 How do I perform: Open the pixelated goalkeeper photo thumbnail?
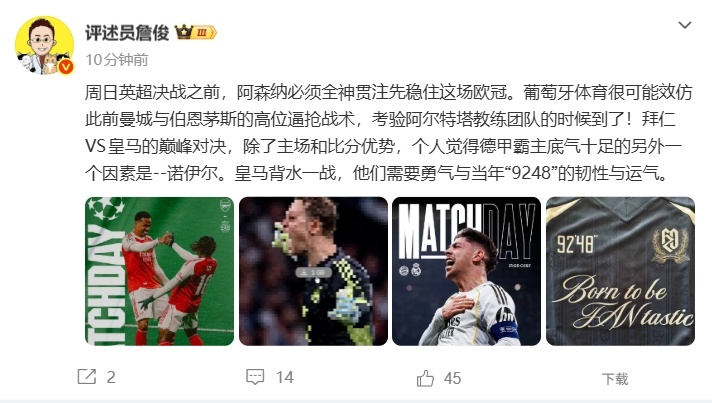313,271
